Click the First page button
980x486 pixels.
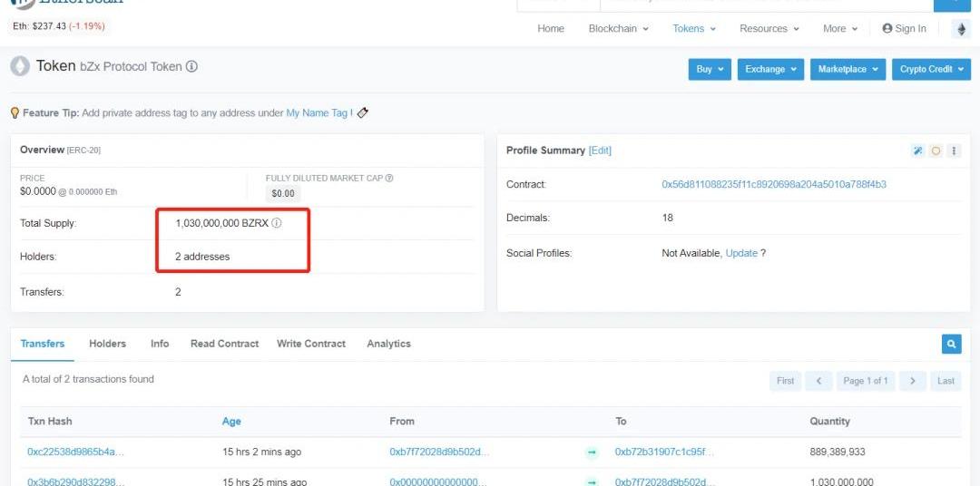click(786, 381)
